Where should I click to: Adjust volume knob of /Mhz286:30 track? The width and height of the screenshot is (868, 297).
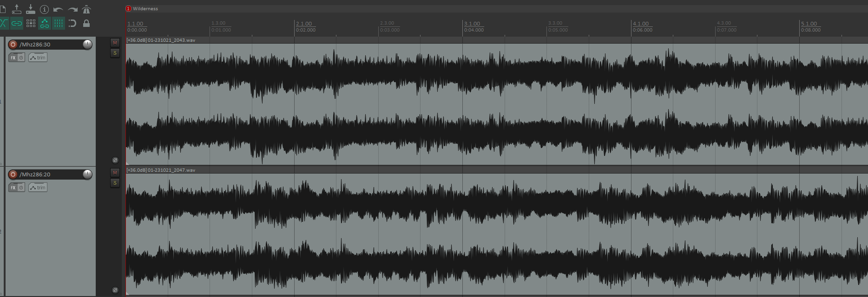(87, 44)
